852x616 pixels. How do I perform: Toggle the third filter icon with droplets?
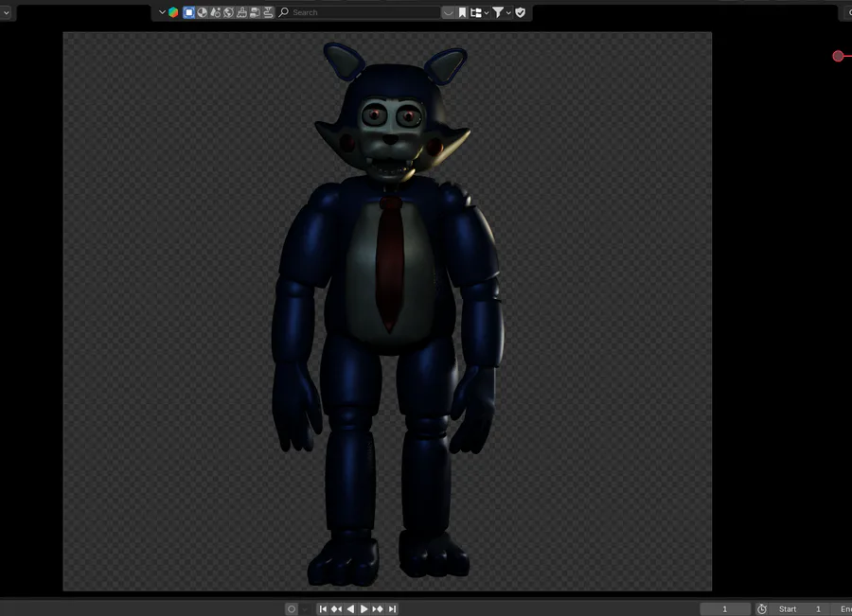[215, 12]
